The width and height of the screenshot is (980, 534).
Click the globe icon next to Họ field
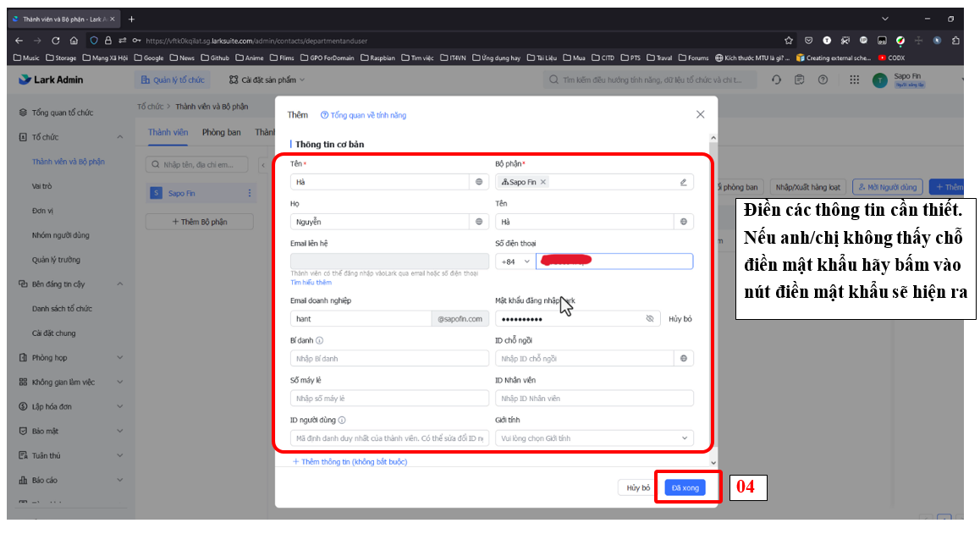point(479,222)
